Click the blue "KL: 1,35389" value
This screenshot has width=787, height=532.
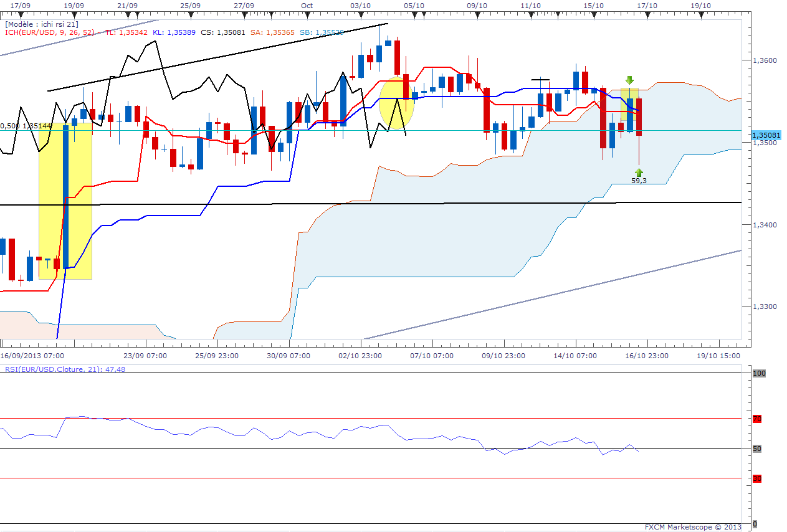coord(174,32)
